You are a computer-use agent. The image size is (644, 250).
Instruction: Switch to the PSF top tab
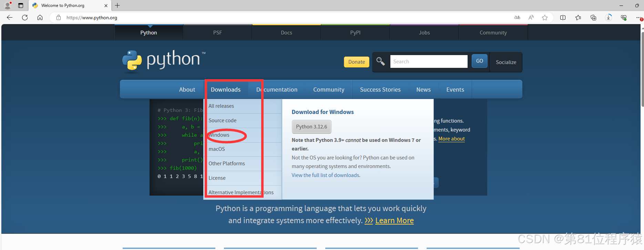tap(217, 33)
